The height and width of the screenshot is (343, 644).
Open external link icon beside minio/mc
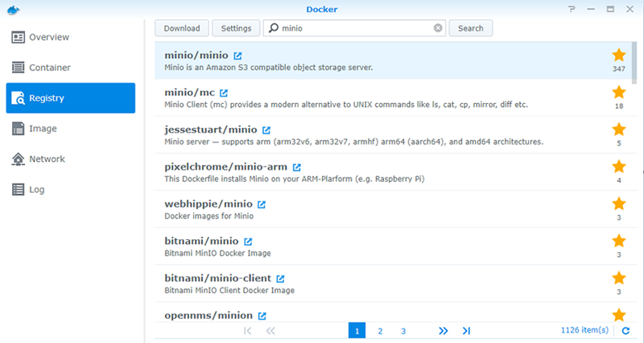tap(224, 93)
